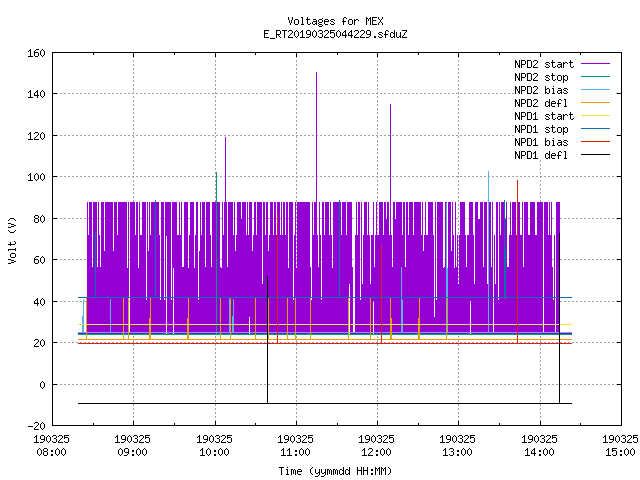Screen dimensions: 640x480
Task: Click the NPD1 defl black legend line
Action: [x=595, y=155]
